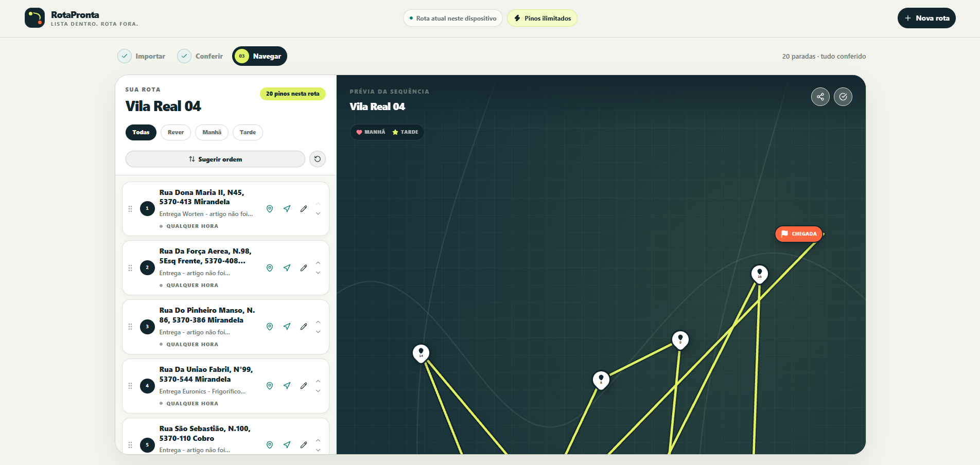Navigate to Rua Da Uniao Fabril stop

click(x=287, y=386)
